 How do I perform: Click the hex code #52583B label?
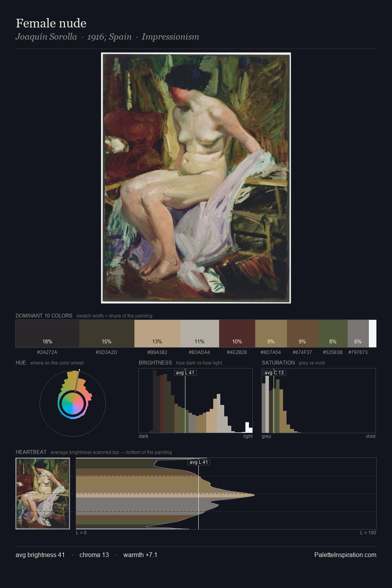(x=333, y=352)
